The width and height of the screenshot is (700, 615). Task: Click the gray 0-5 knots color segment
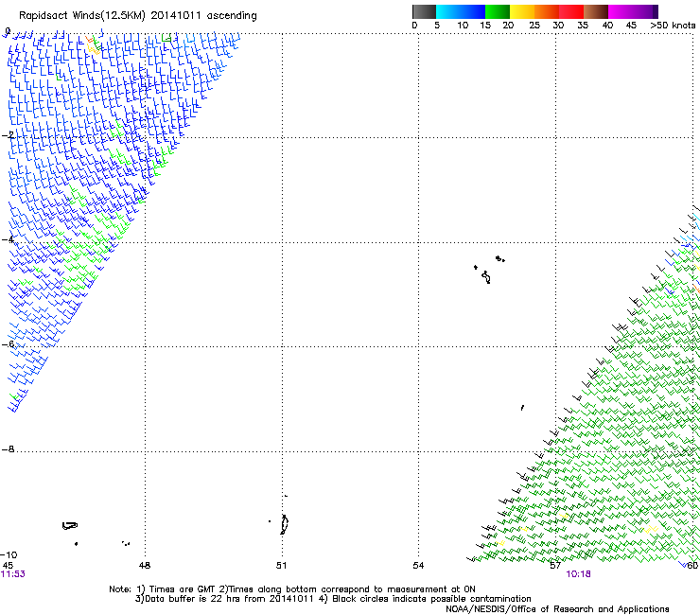(424, 11)
